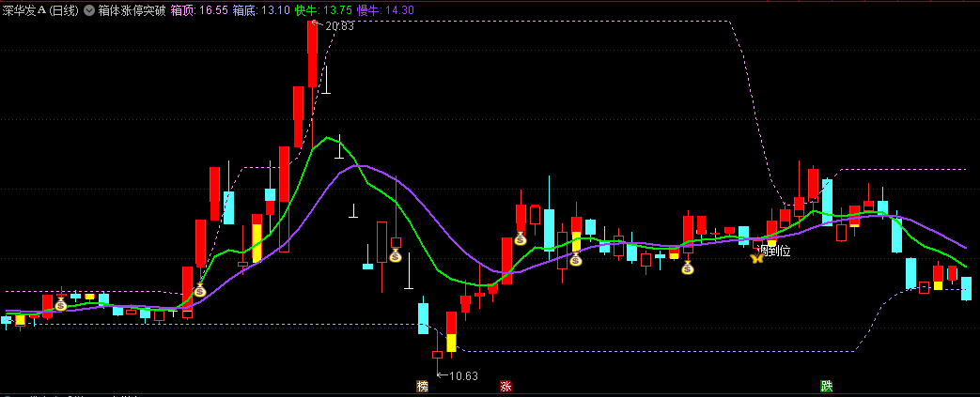Click the third money bag icon from left
This screenshot has width=980, height=397.
(x=395, y=255)
